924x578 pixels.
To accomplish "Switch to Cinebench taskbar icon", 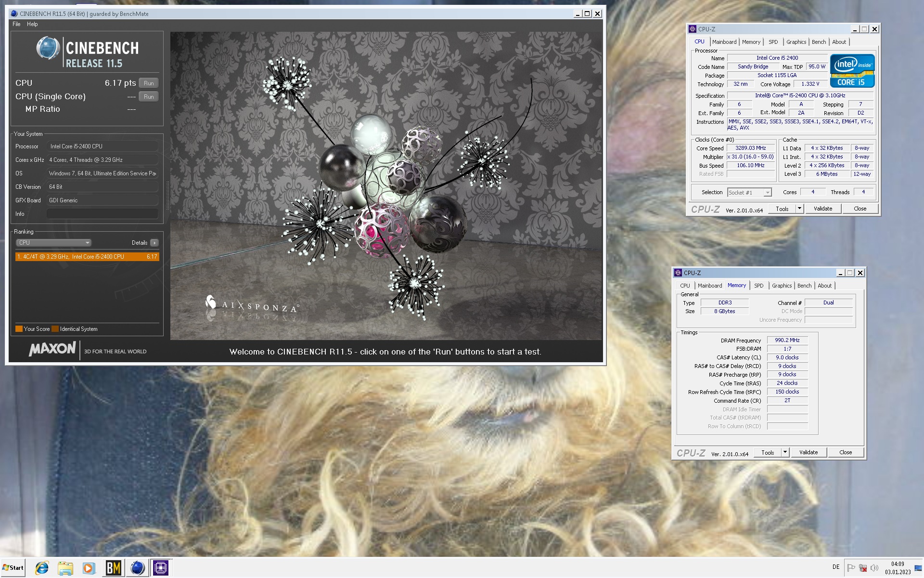I will [137, 568].
